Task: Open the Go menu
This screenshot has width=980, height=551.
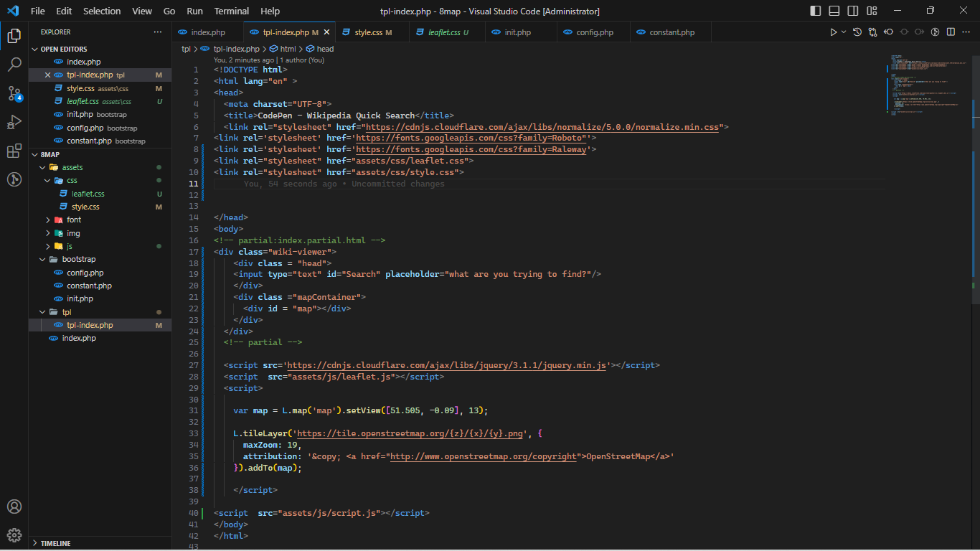Action: coord(169,11)
